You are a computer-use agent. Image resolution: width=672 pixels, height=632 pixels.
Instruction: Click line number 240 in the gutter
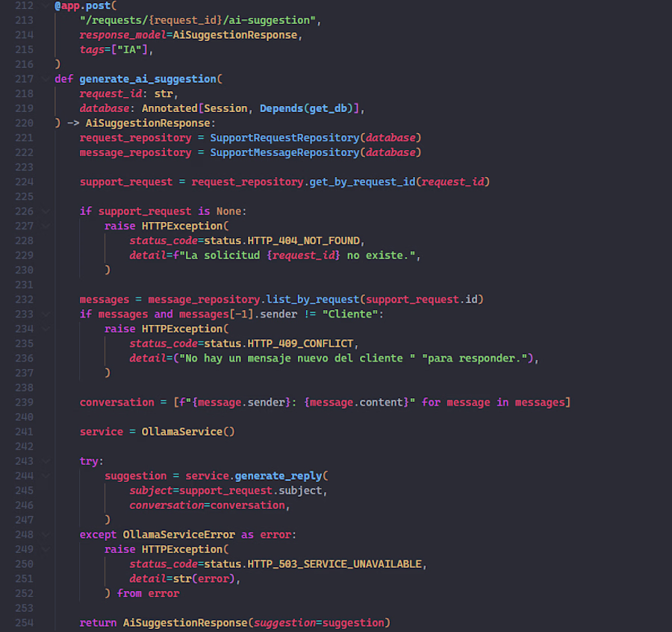24,417
